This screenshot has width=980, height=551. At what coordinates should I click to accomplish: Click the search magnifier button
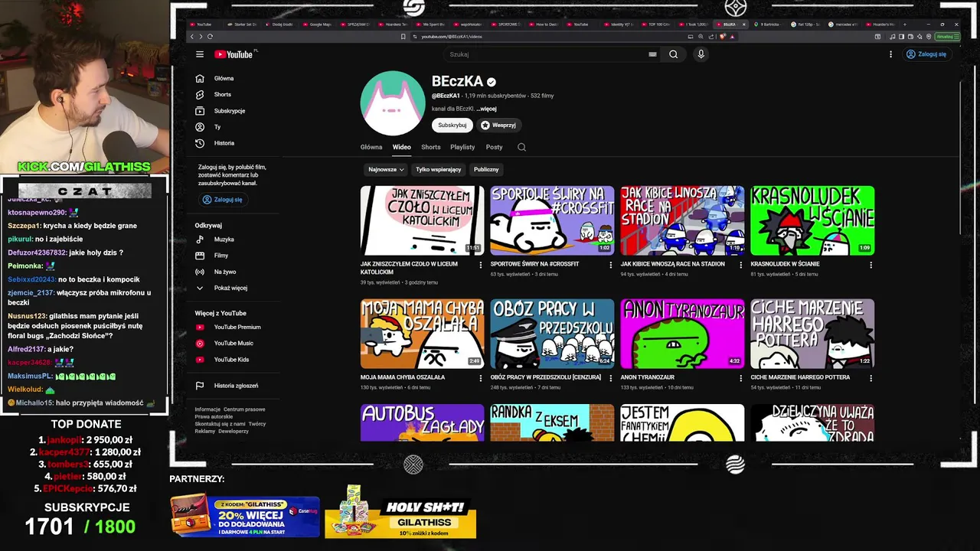(673, 54)
